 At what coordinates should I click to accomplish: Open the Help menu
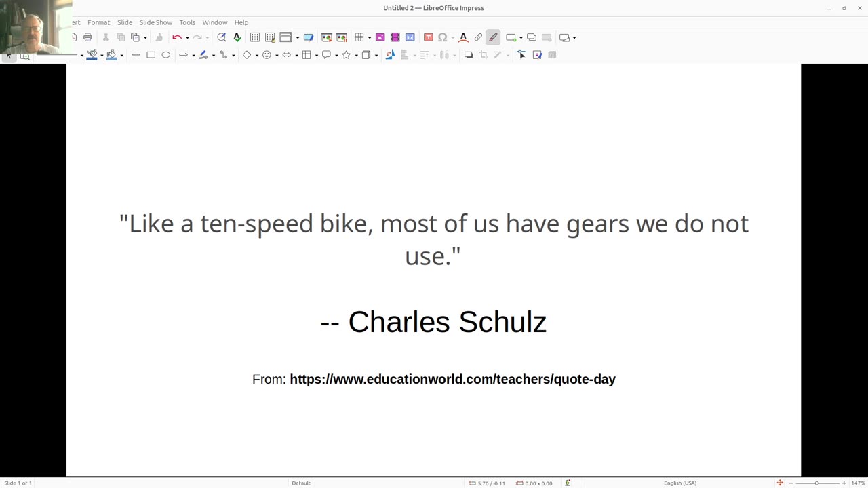coord(241,22)
